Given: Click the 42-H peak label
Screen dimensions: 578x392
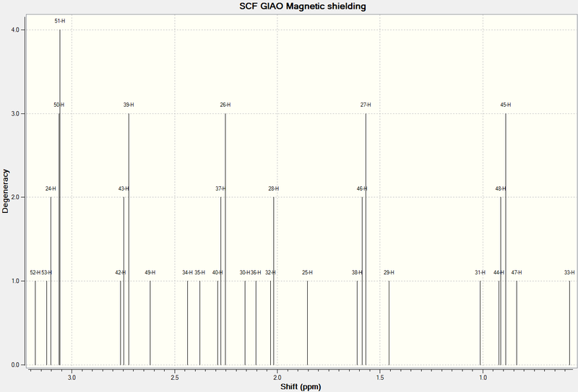Looking at the screenshot, I should click(120, 273).
